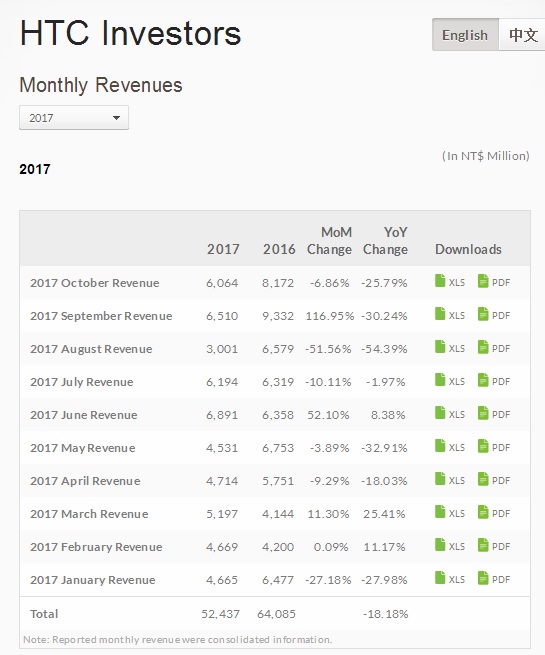Image resolution: width=545 pixels, height=655 pixels.
Task: Select '2017 July Revenue' row label
Action: 81,382
